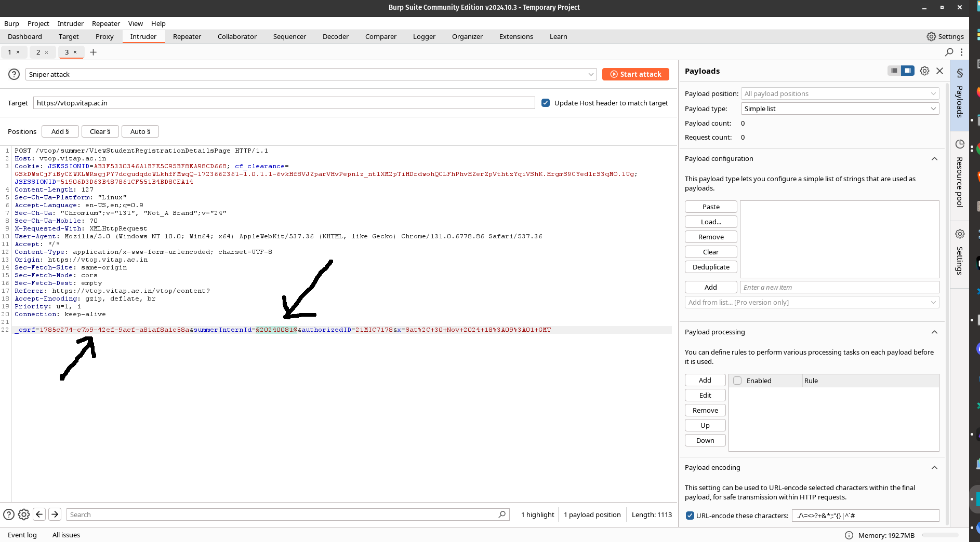The width and height of the screenshot is (980, 542).
Task: Click the Deduplicate button
Action: tap(711, 267)
